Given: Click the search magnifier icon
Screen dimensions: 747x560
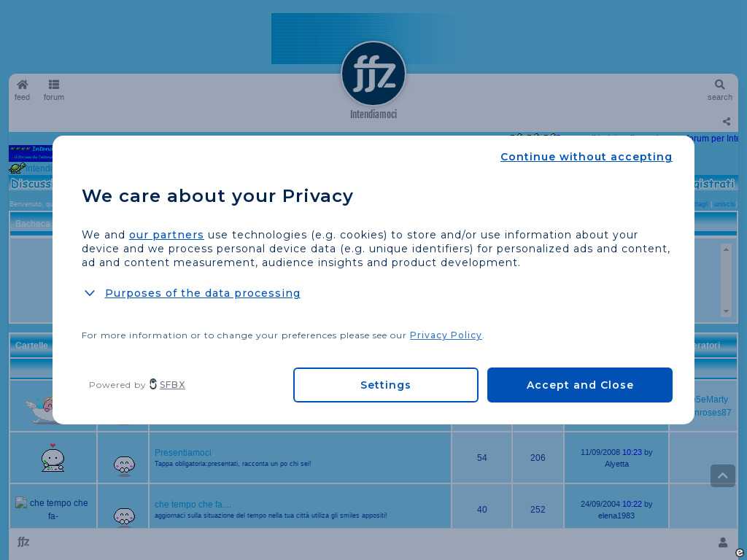Looking at the screenshot, I should [x=719, y=85].
